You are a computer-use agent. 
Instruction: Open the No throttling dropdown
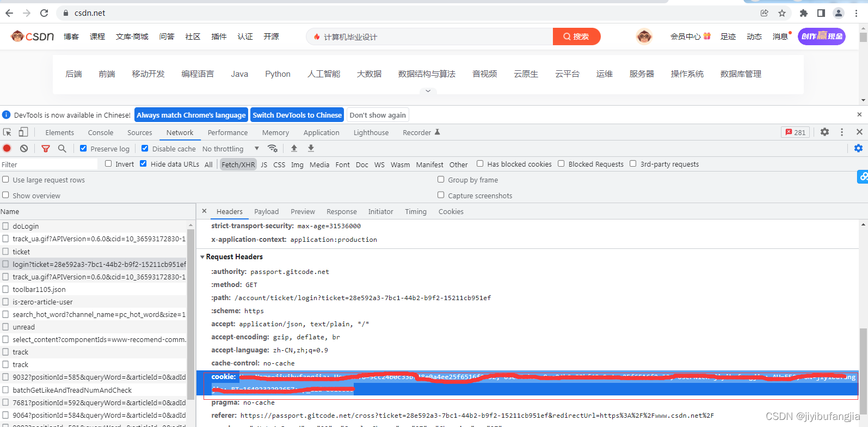pyautogui.click(x=231, y=149)
